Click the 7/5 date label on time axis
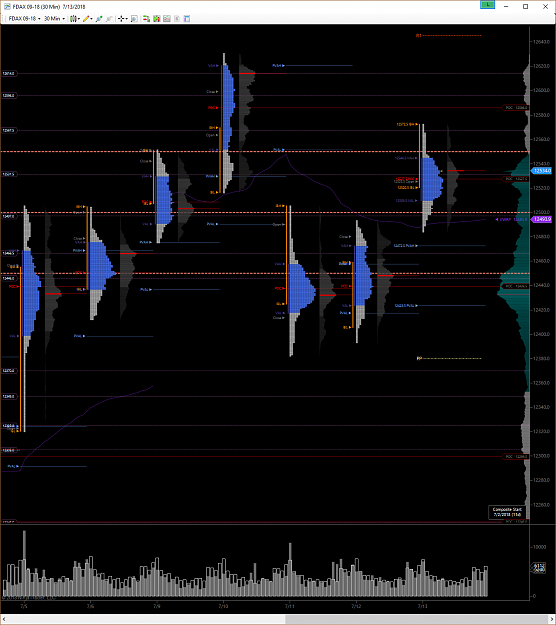Screen dimensions: 556x625 (24, 606)
